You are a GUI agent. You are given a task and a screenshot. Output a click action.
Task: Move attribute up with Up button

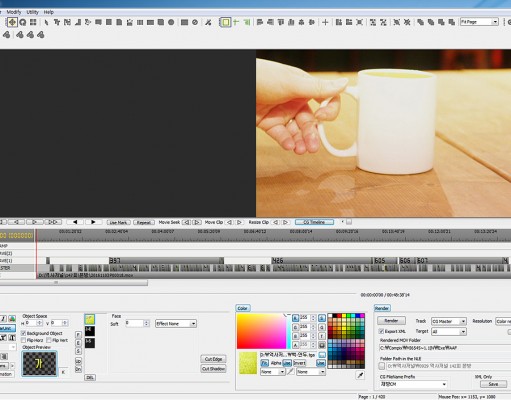[x=78, y=361]
